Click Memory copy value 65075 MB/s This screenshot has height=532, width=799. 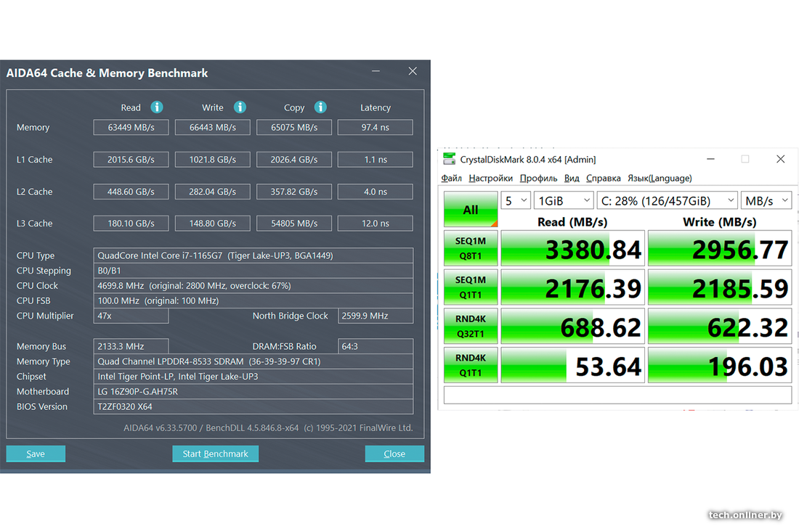(294, 127)
